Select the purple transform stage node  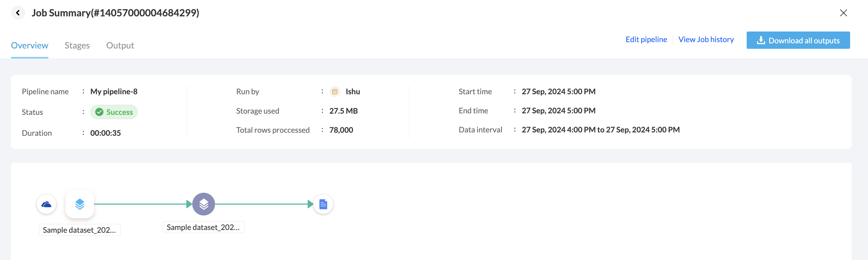204,204
